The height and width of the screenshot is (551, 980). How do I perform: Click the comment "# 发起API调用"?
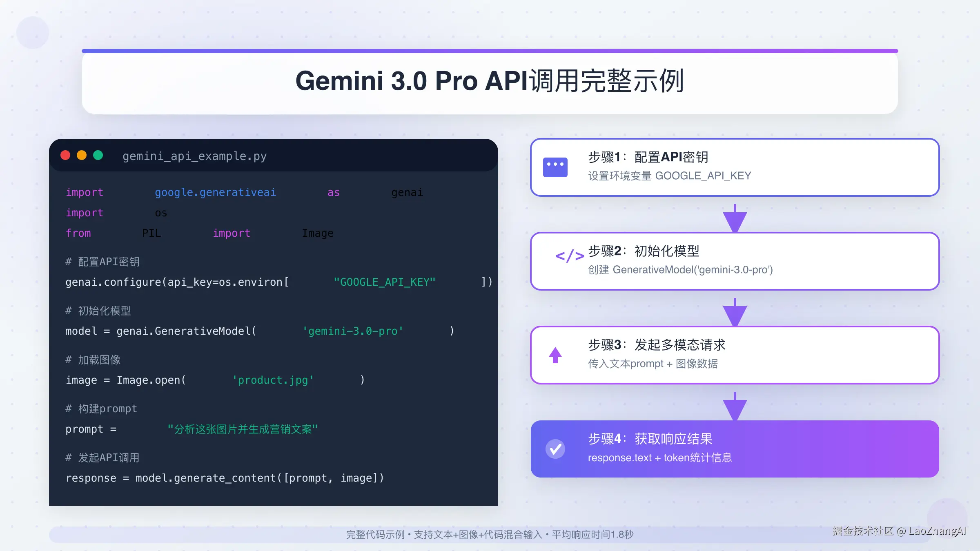(x=102, y=458)
